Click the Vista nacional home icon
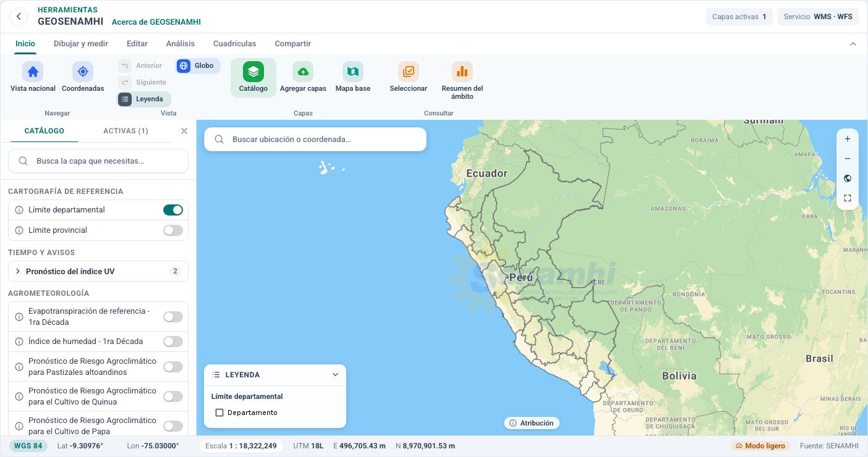 click(33, 72)
